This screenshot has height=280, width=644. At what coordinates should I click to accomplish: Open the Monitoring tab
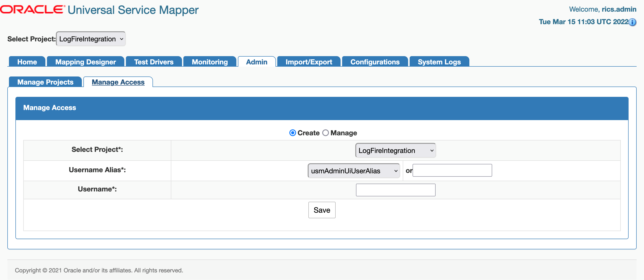tap(210, 62)
